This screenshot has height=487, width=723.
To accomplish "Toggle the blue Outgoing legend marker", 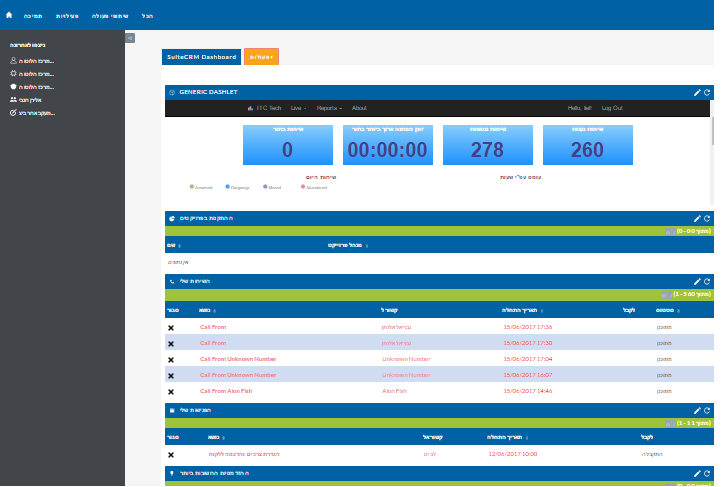I will tap(228, 186).
